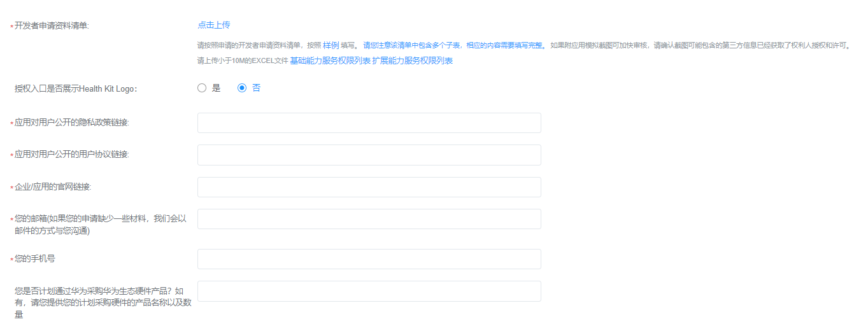Click the 授权入口是否展示Health Kit Logo label
Viewport: 868px width, 331px height.
point(76,88)
